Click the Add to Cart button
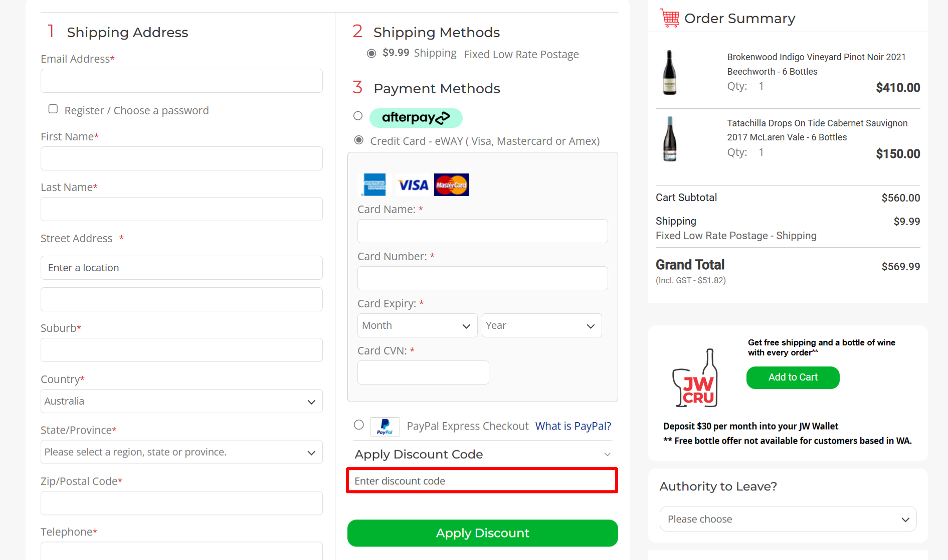948x560 pixels. 793,378
